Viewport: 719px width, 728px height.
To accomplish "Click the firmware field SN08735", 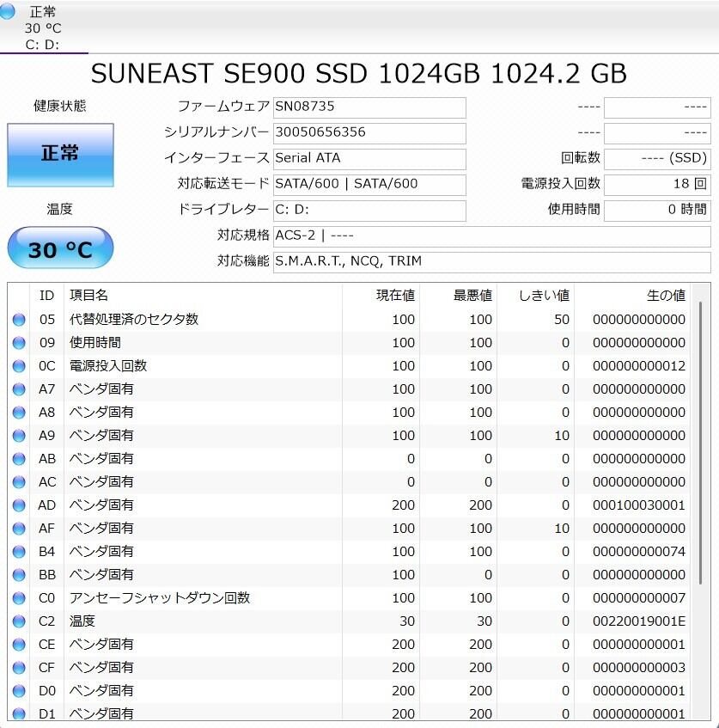I will [x=369, y=107].
